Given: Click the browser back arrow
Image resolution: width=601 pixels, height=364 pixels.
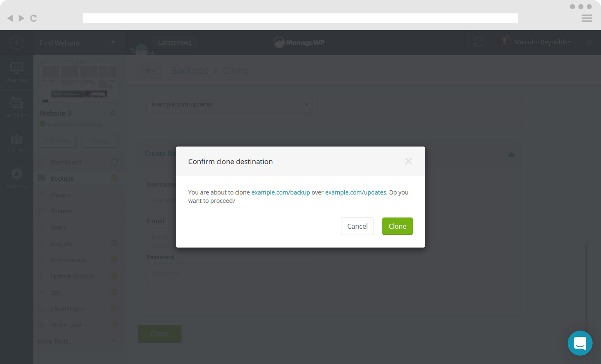Looking at the screenshot, I should point(10,18).
